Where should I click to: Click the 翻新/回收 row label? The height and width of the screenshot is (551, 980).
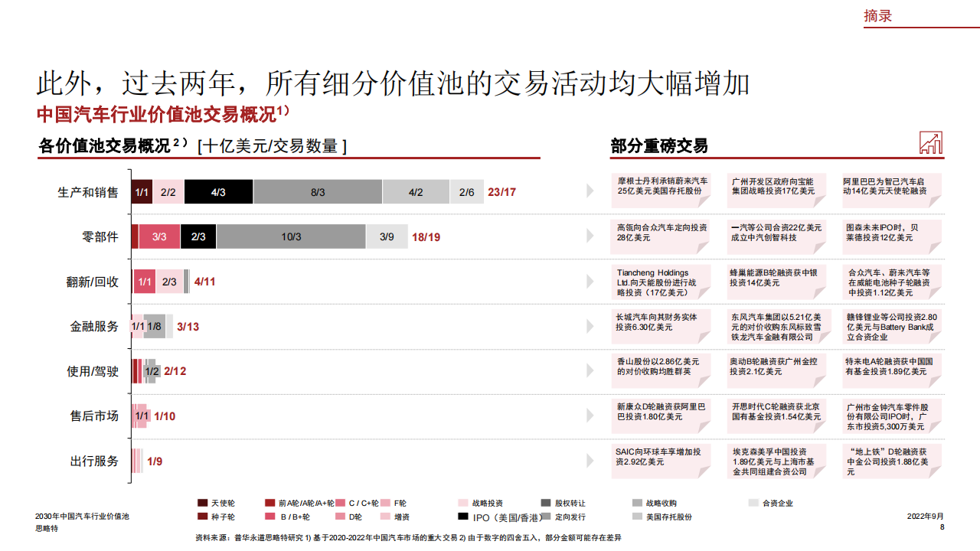93,282
